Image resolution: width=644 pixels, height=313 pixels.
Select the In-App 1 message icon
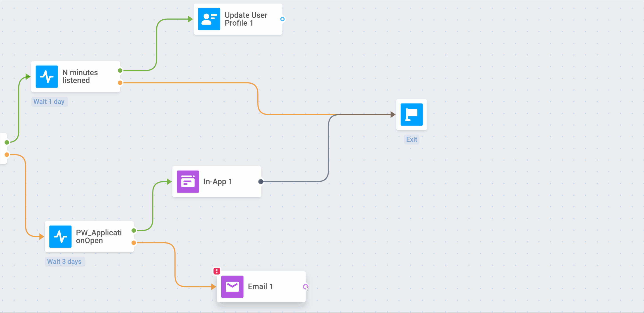point(188,182)
